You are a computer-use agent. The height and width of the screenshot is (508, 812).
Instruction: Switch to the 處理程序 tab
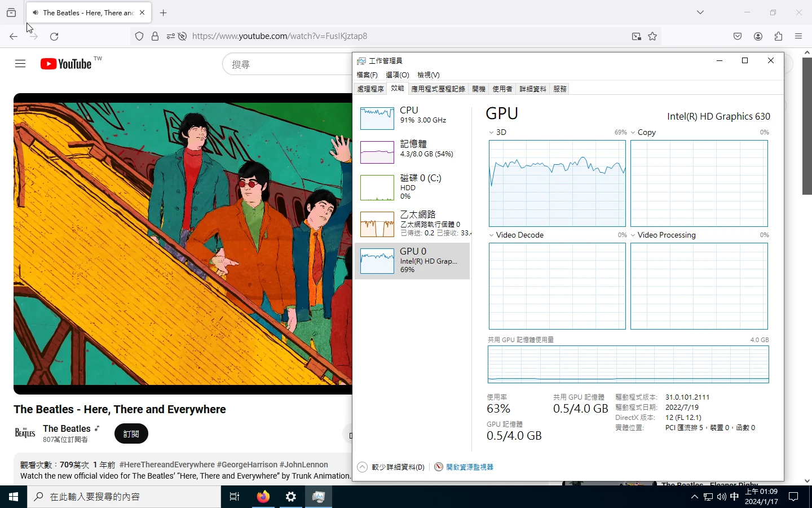point(370,89)
